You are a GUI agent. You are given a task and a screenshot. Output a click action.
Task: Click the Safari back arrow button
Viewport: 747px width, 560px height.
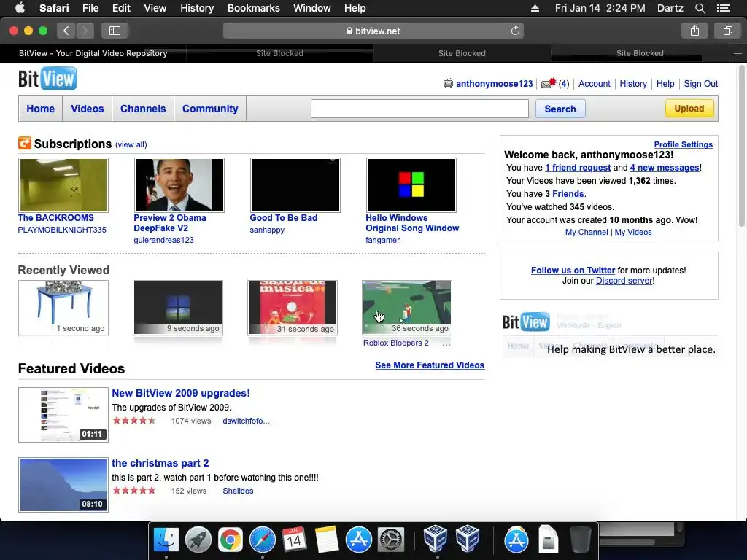66,31
